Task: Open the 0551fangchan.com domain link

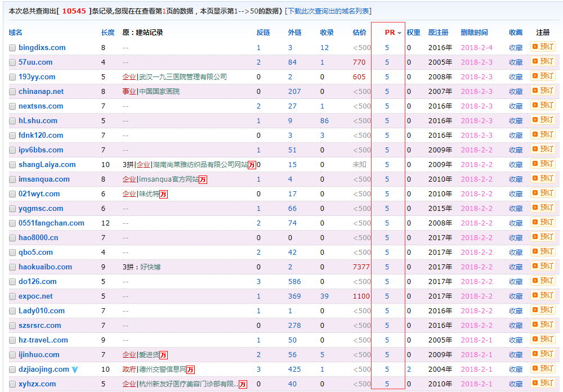Action: (x=51, y=223)
